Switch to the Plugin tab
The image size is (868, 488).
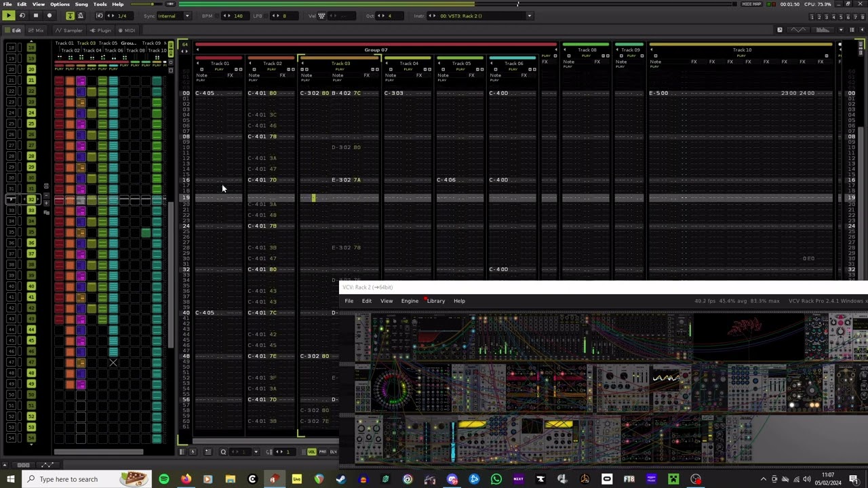pyautogui.click(x=101, y=30)
